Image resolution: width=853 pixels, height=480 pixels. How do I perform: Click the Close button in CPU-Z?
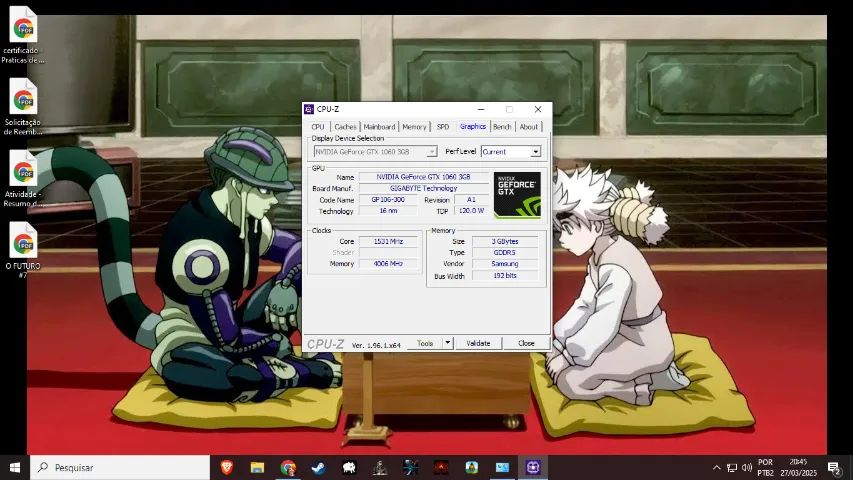(x=526, y=343)
